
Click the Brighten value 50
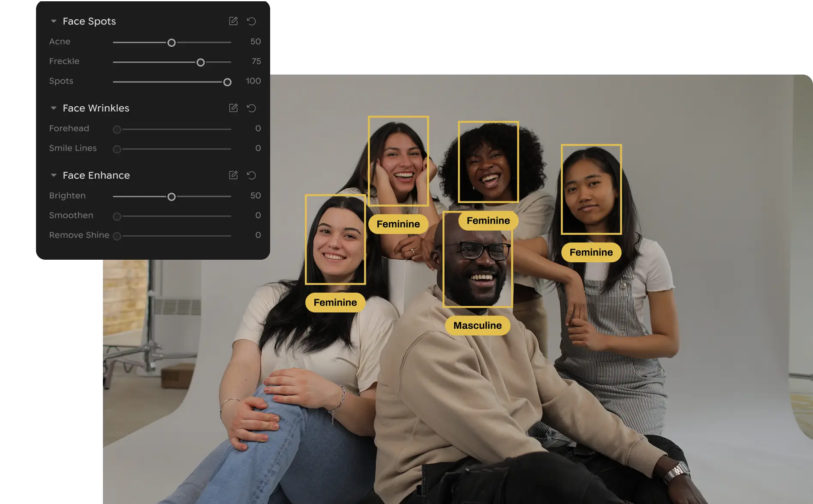[256, 196]
